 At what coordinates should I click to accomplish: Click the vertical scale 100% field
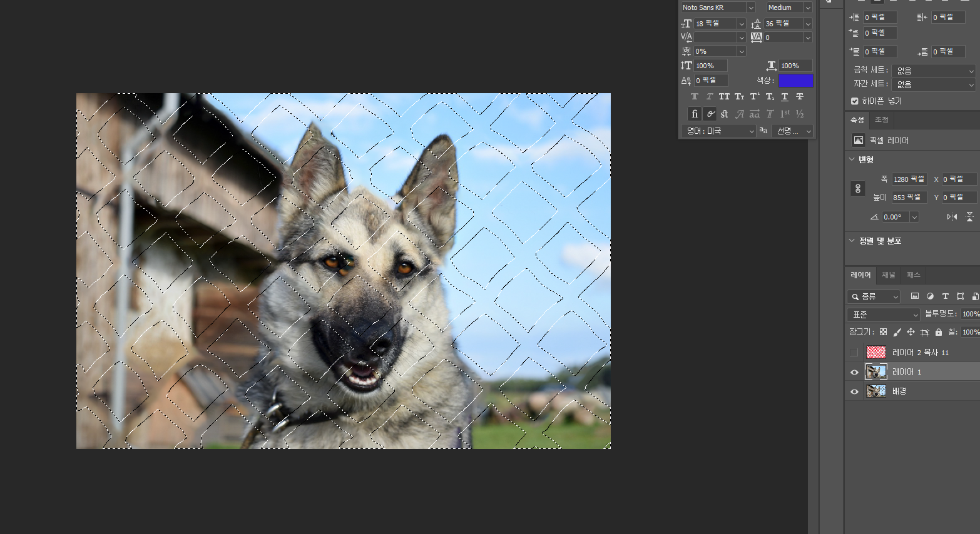(x=711, y=66)
